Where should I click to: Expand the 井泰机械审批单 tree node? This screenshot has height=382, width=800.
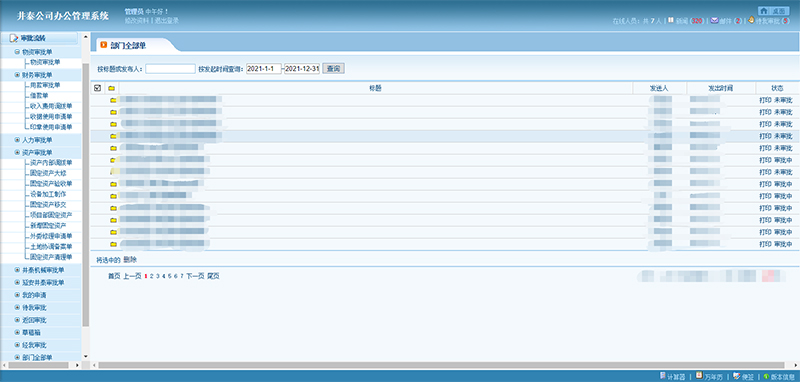coord(17,270)
